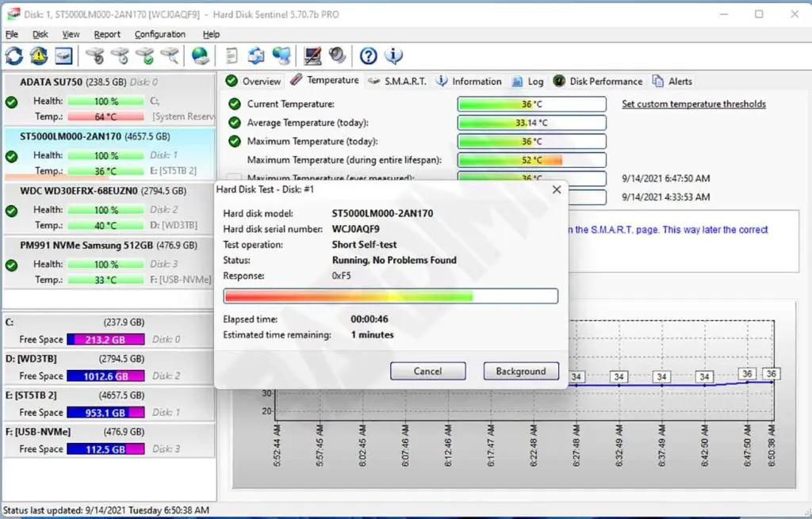Click the globe and computers toolbar icon
This screenshot has height=519, width=812.
[x=282, y=55]
